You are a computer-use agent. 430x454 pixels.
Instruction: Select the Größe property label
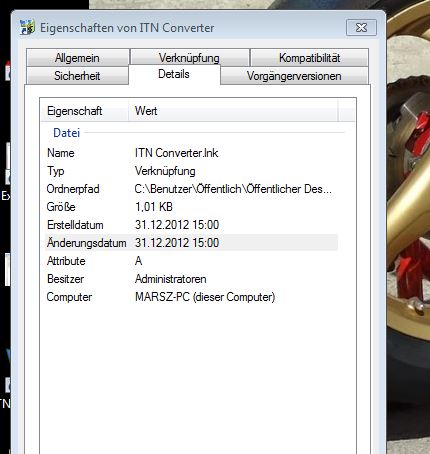(x=61, y=207)
